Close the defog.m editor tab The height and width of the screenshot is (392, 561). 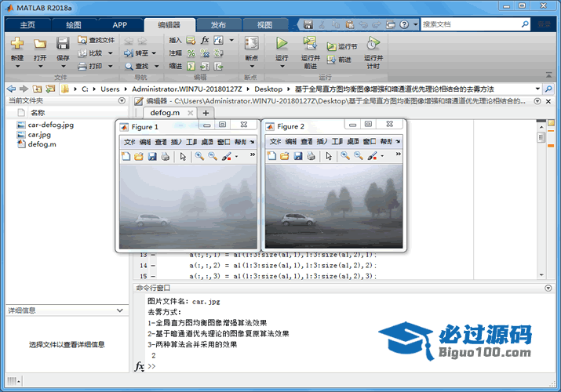pyautogui.click(x=191, y=113)
